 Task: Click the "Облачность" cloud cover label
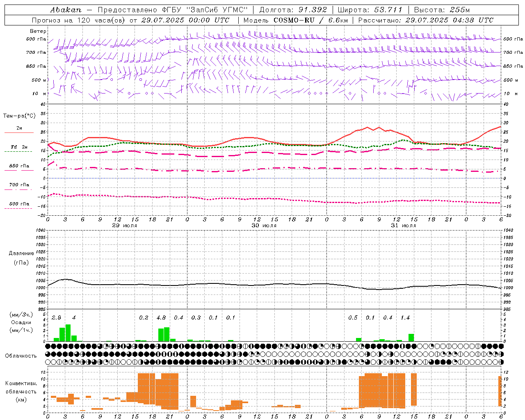[21, 356]
